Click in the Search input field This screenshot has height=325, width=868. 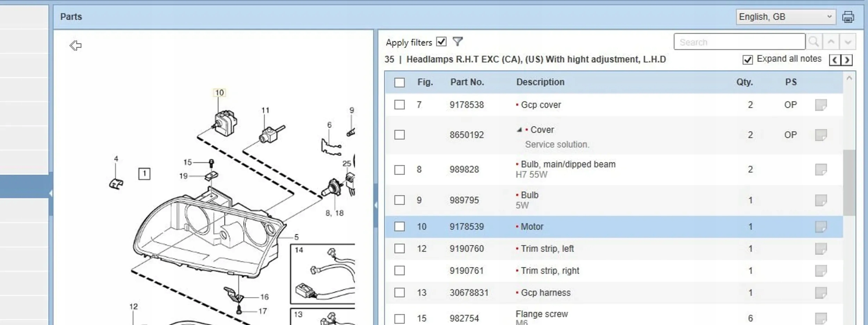tap(740, 42)
